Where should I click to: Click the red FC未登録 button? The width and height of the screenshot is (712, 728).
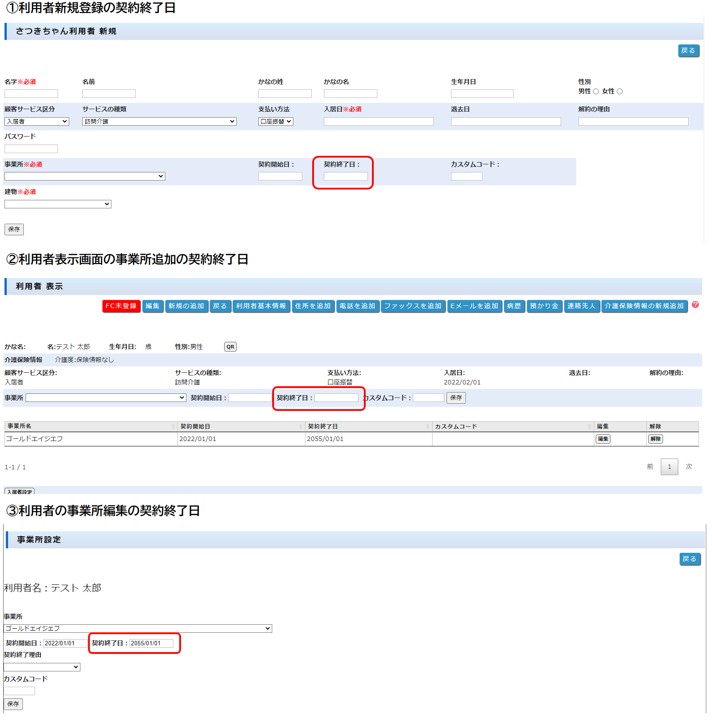tap(121, 306)
